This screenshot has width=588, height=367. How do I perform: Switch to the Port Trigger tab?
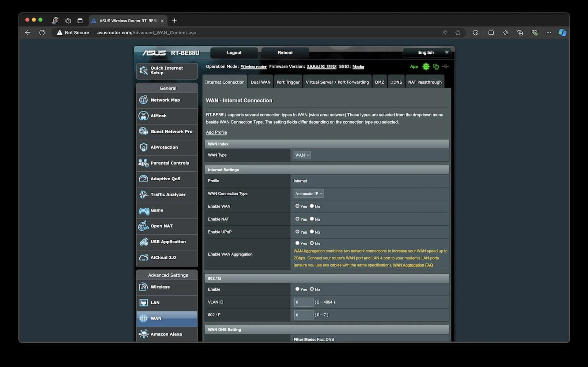(288, 82)
